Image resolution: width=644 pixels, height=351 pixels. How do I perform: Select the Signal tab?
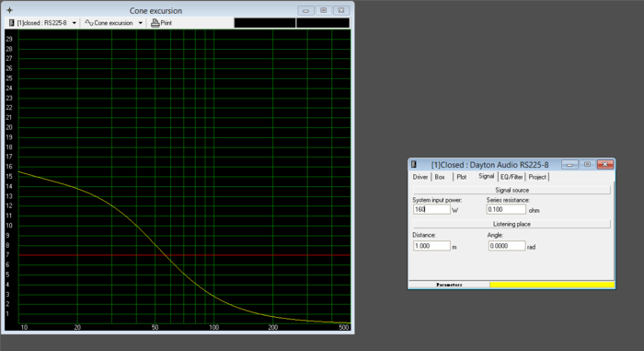[x=486, y=176]
